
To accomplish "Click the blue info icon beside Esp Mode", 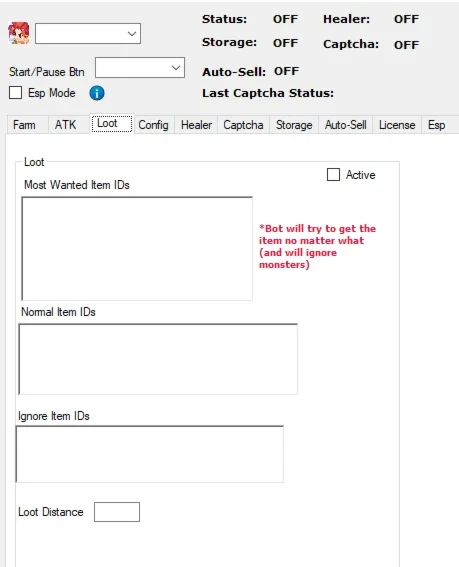I will pyautogui.click(x=97, y=93).
